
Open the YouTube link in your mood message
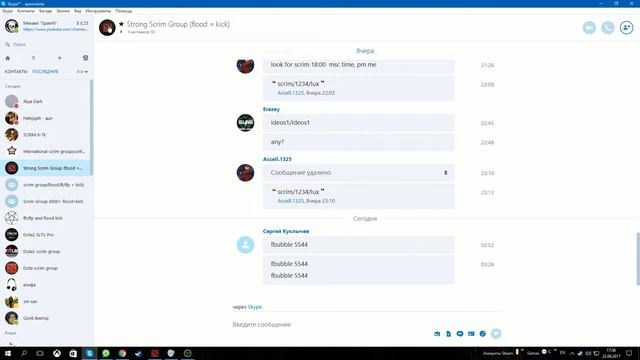point(55,29)
